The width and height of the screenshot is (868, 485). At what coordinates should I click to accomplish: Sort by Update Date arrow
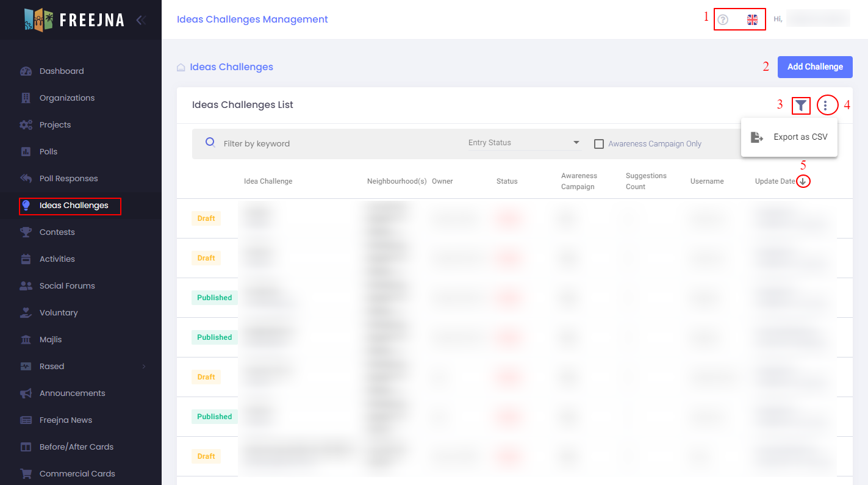(x=803, y=181)
